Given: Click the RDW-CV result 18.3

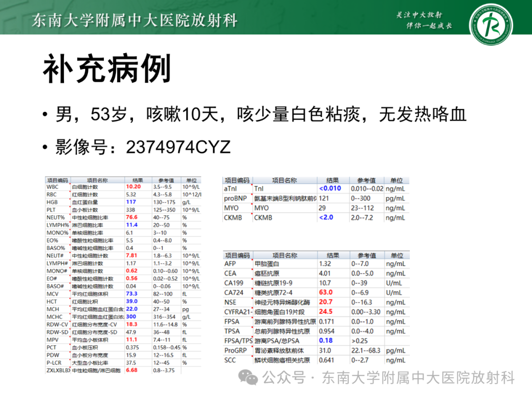Looking at the screenshot, I should 132,324.
